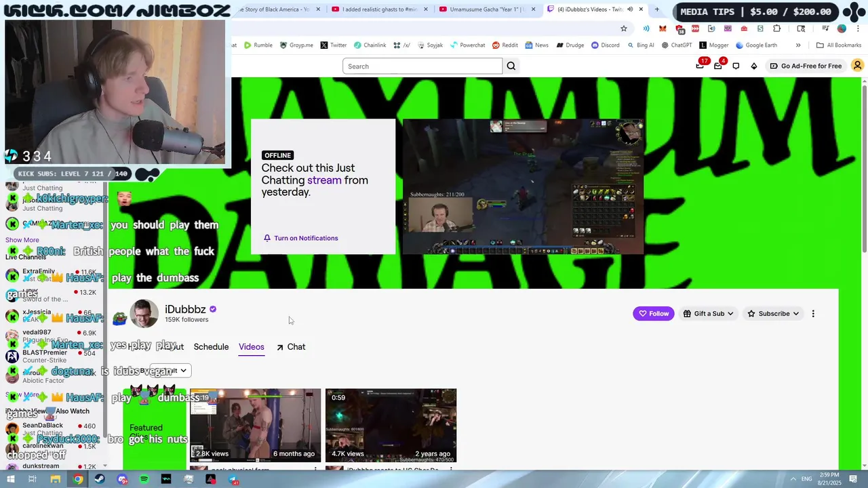Open Spotify from the taskbar

click(144, 479)
